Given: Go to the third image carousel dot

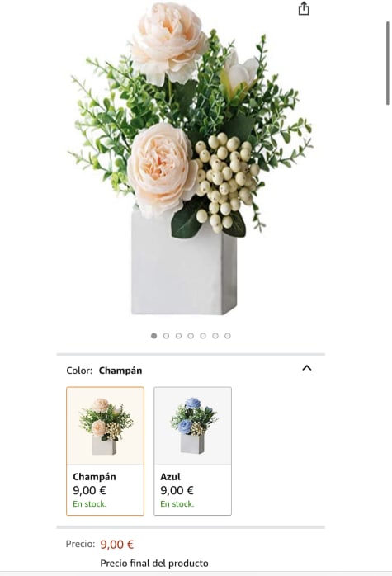Looking at the screenshot, I should [x=178, y=336].
